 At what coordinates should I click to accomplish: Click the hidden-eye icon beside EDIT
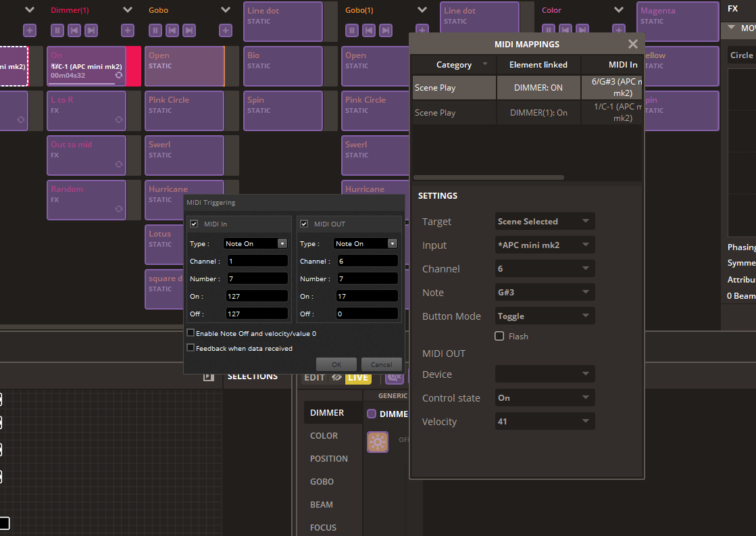point(336,377)
